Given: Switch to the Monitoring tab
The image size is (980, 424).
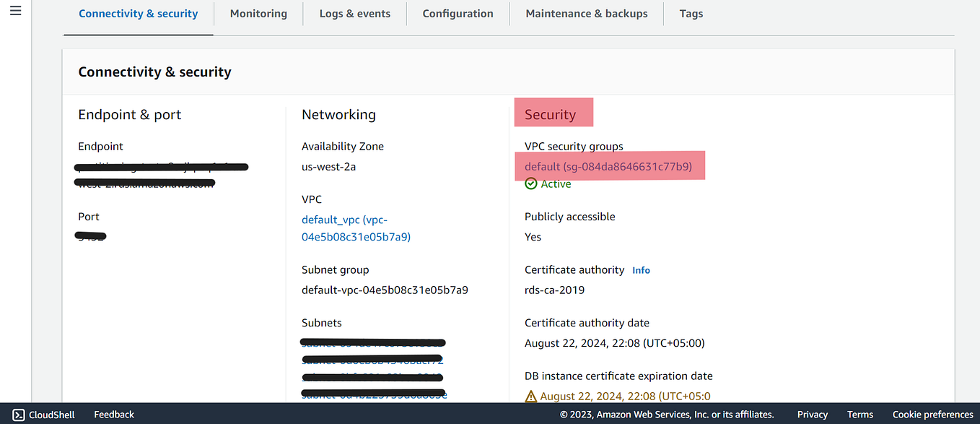Looking at the screenshot, I should pyautogui.click(x=258, y=13).
